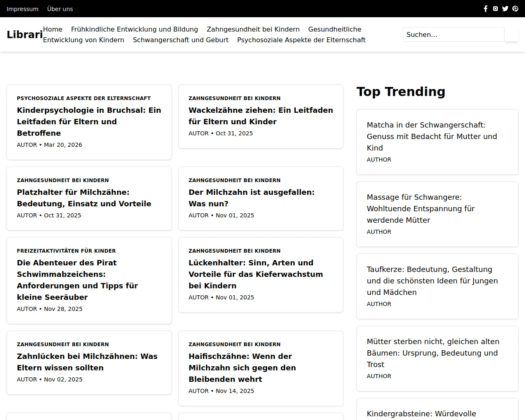Open Psychosoziale Aspekte der Elternschaft menu item
This screenshot has width=525, height=420.
pos(301,40)
